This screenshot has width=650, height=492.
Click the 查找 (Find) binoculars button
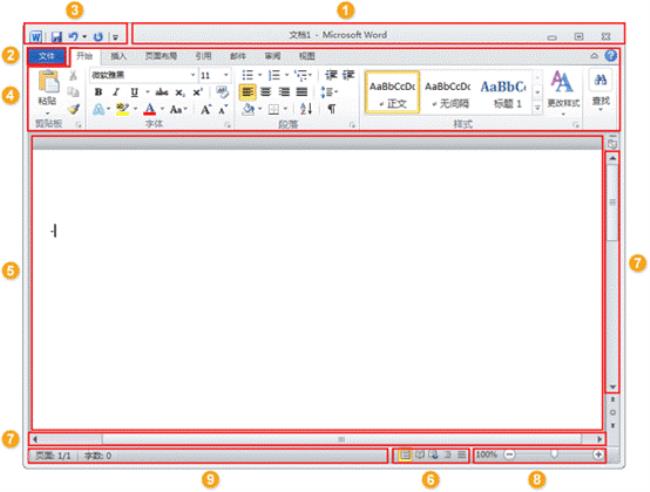(600, 91)
